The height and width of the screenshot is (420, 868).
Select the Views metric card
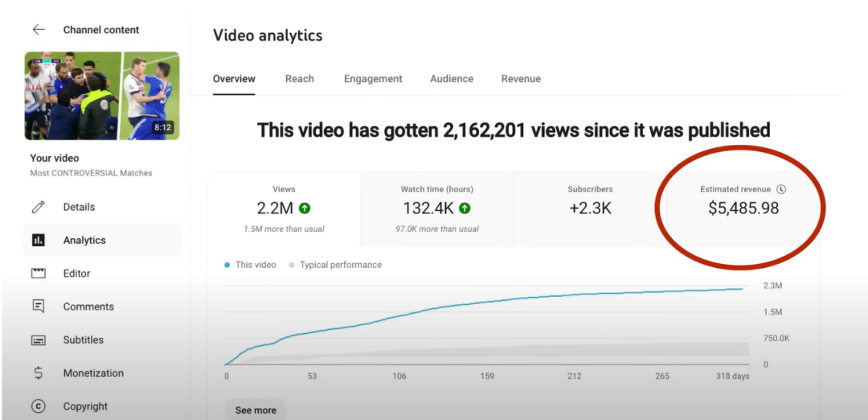(284, 208)
